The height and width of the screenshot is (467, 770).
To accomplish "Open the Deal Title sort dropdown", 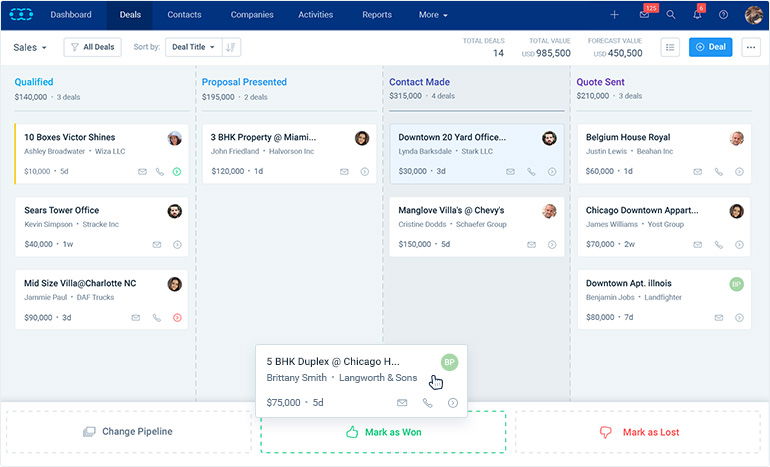I will (193, 47).
